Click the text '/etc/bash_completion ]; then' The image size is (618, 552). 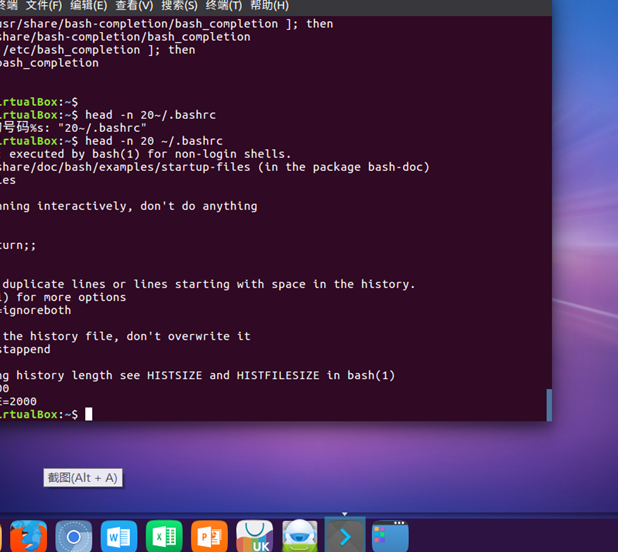tap(99, 50)
